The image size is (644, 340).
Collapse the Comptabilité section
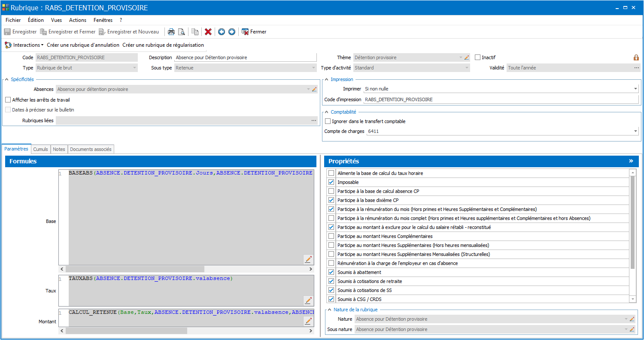click(x=327, y=112)
